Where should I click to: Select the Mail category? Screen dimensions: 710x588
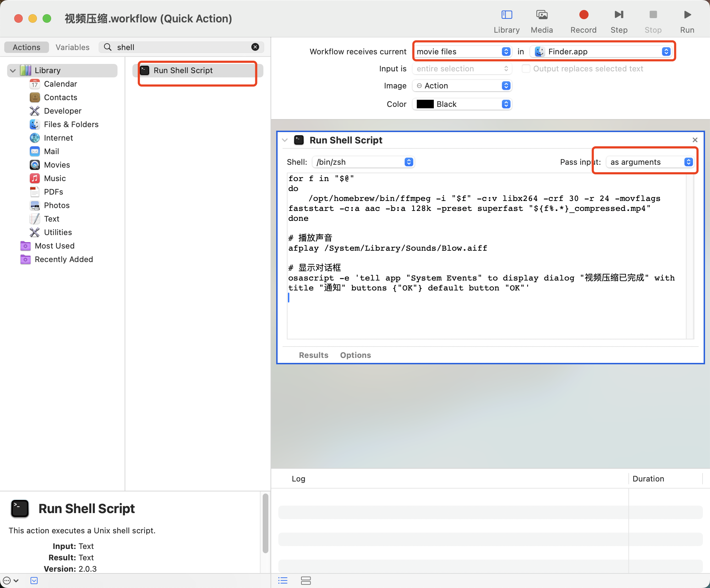coord(51,151)
